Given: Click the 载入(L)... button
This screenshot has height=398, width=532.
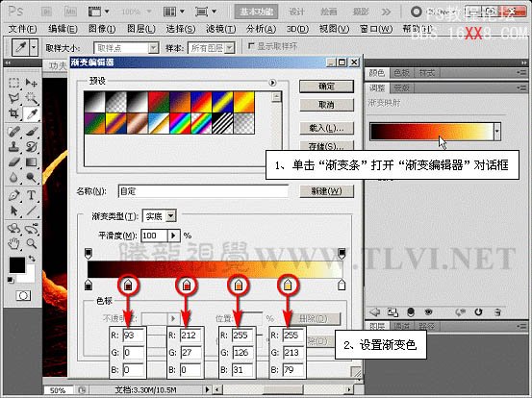Looking at the screenshot, I should [326, 128].
